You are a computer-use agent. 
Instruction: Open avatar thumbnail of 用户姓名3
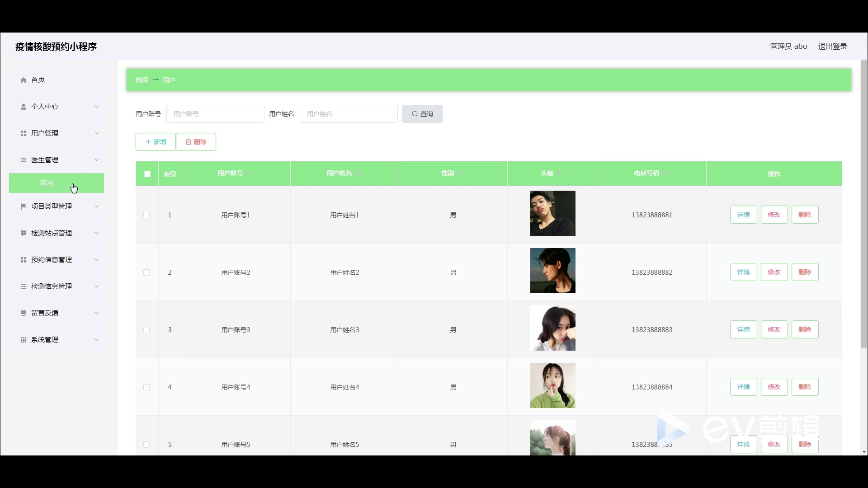(x=553, y=328)
